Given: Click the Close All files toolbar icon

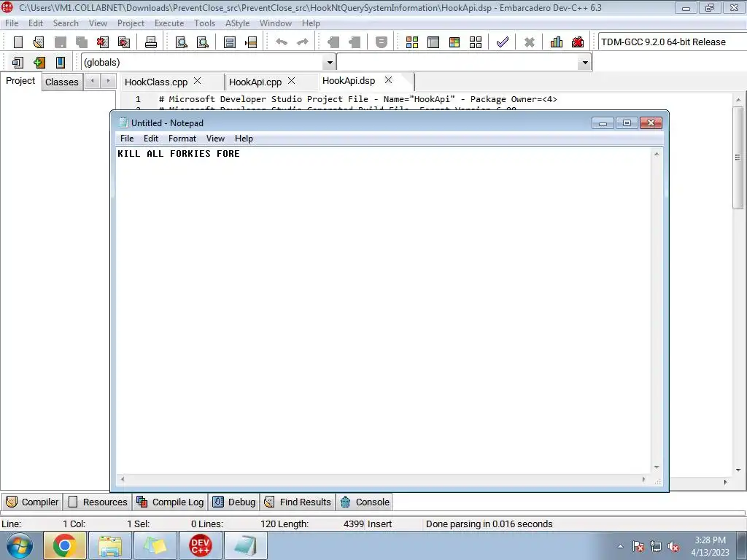Looking at the screenshot, I should [x=124, y=42].
